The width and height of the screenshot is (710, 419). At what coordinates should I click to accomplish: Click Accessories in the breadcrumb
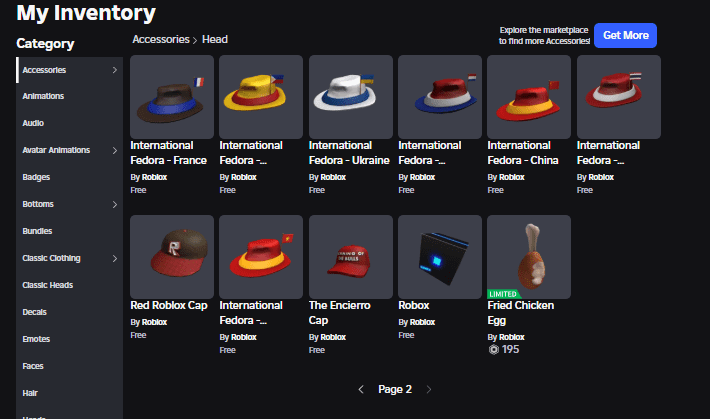click(x=161, y=39)
